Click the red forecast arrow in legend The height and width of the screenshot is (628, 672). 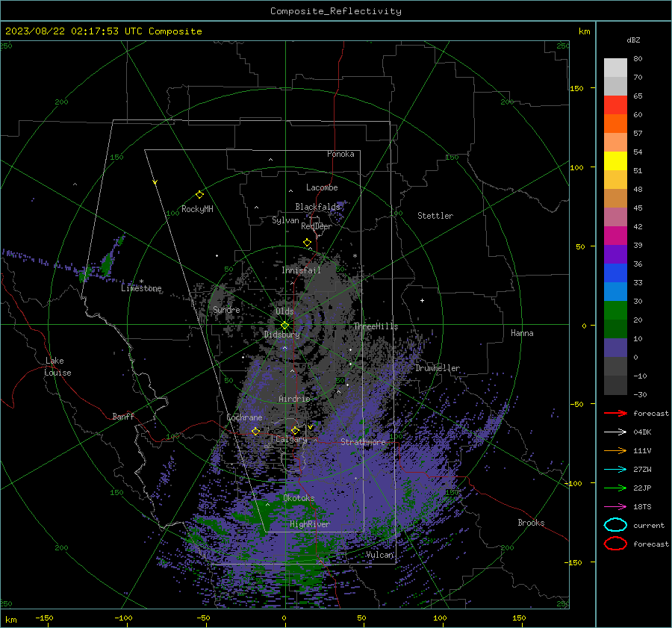click(x=615, y=413)
